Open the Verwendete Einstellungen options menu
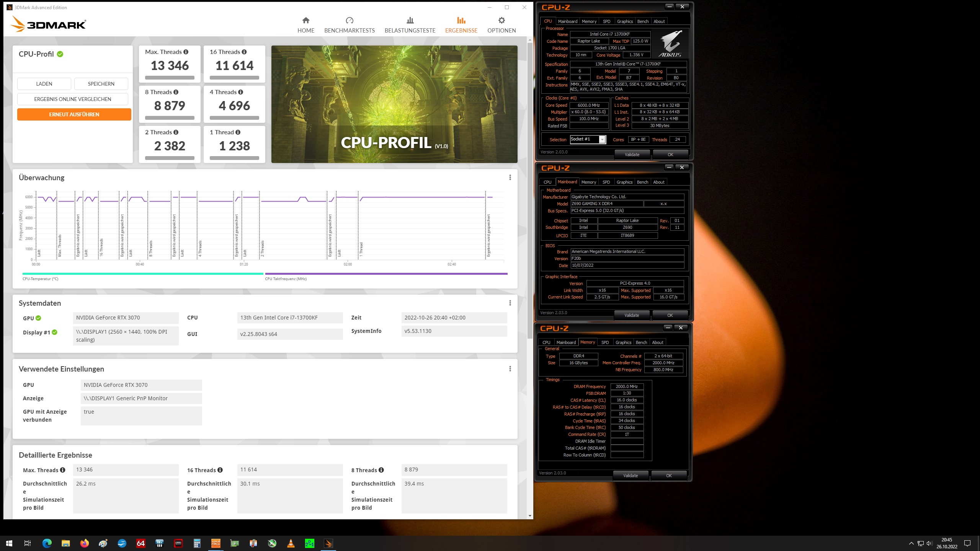Viewport: 980px width, 551px height. click(510, 369)
